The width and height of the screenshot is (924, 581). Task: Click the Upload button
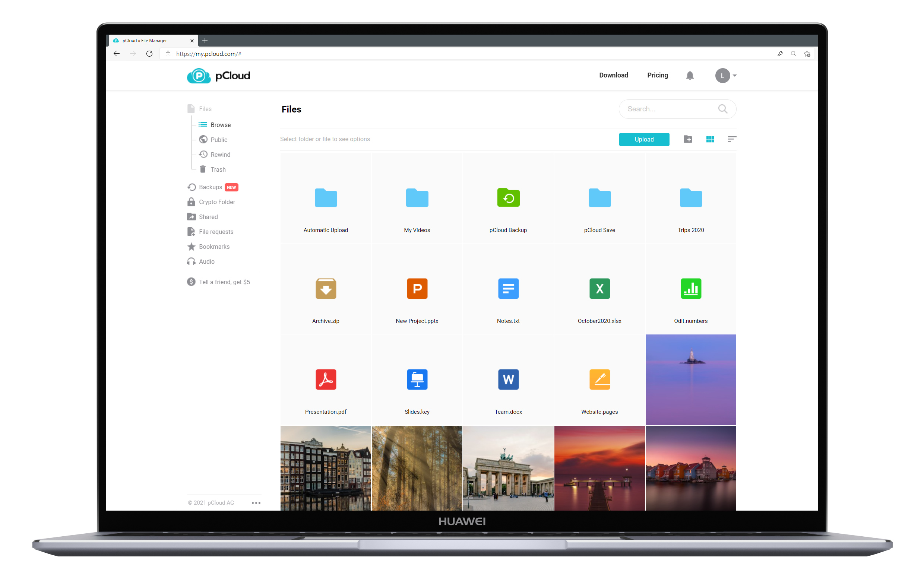[x=643, y=139]
